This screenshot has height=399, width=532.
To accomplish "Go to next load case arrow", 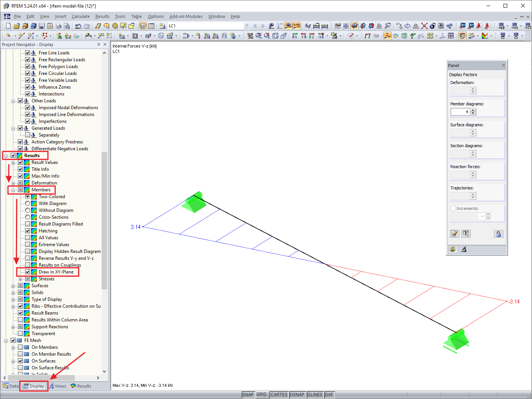I will (x=263, y=26).
